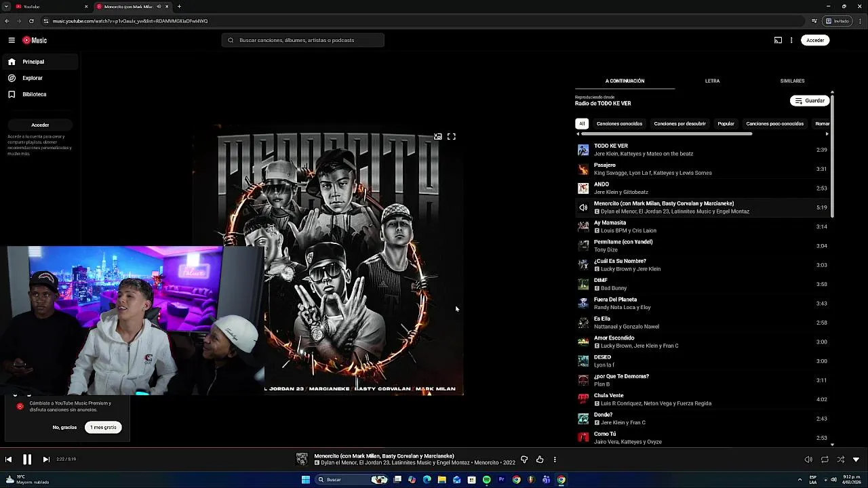Screen dimensions: 868x488
Task: Open the hamburger guide menu
Action: [12, 40]
